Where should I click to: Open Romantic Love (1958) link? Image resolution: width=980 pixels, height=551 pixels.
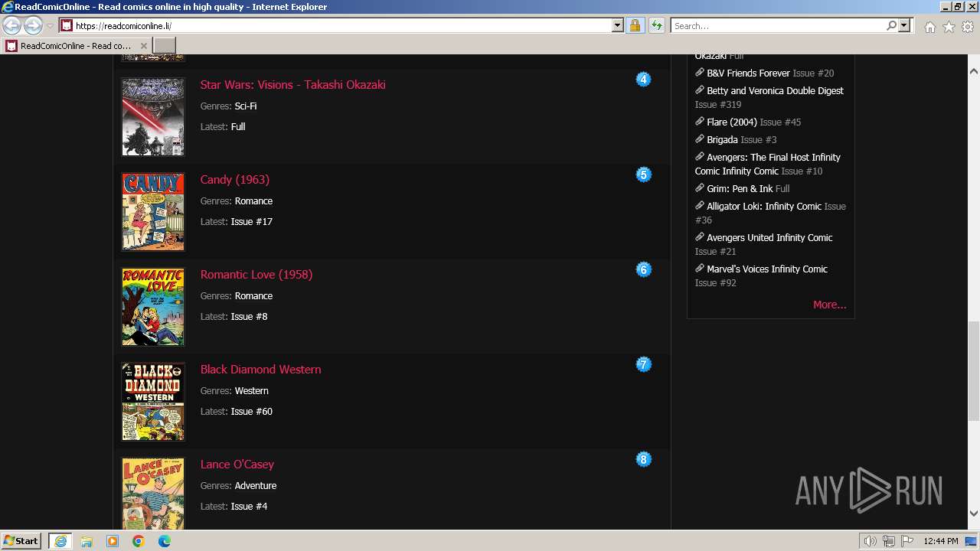[x=256, y=275]
